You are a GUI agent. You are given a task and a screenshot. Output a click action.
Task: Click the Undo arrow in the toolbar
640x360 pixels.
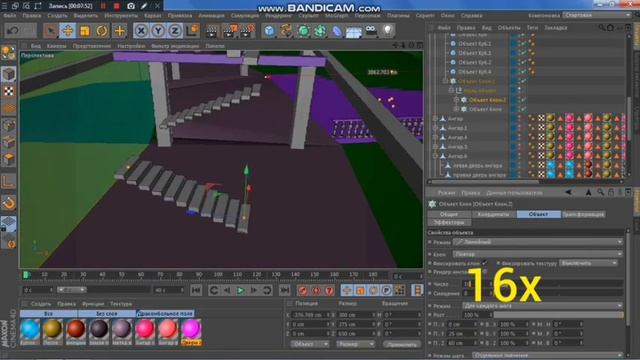(x=13, y=31)
